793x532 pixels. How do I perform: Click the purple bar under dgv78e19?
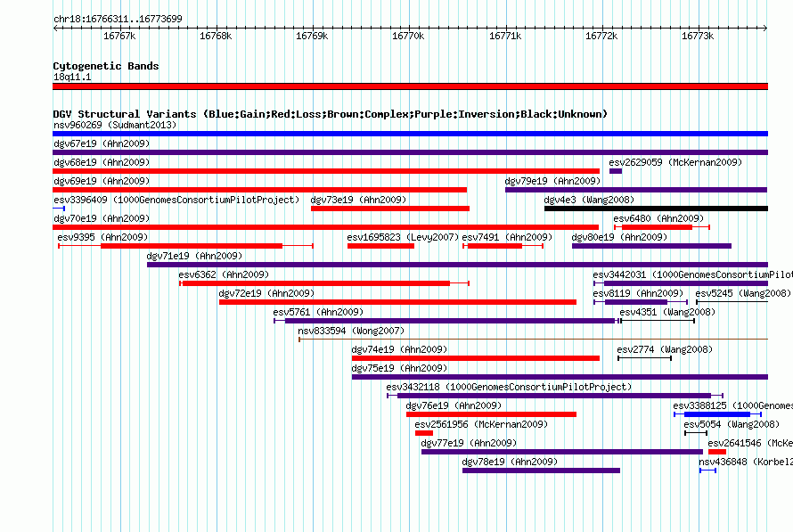pos(541,471)
